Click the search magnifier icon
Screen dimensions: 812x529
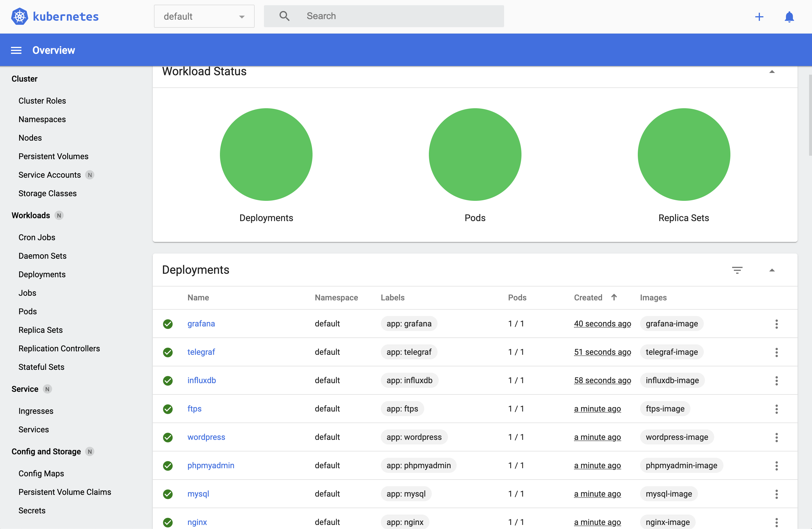click(284, 16)
